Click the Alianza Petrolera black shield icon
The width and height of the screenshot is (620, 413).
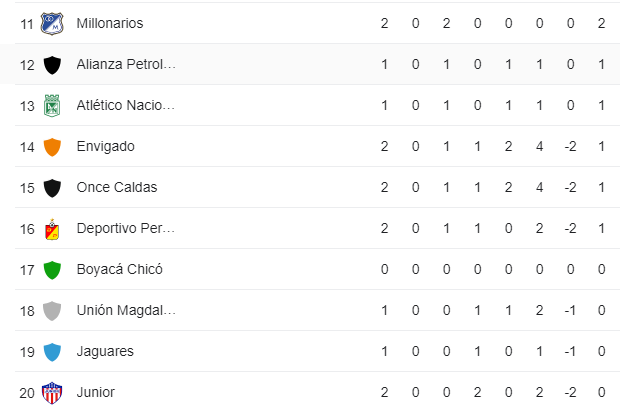(52, 65)
